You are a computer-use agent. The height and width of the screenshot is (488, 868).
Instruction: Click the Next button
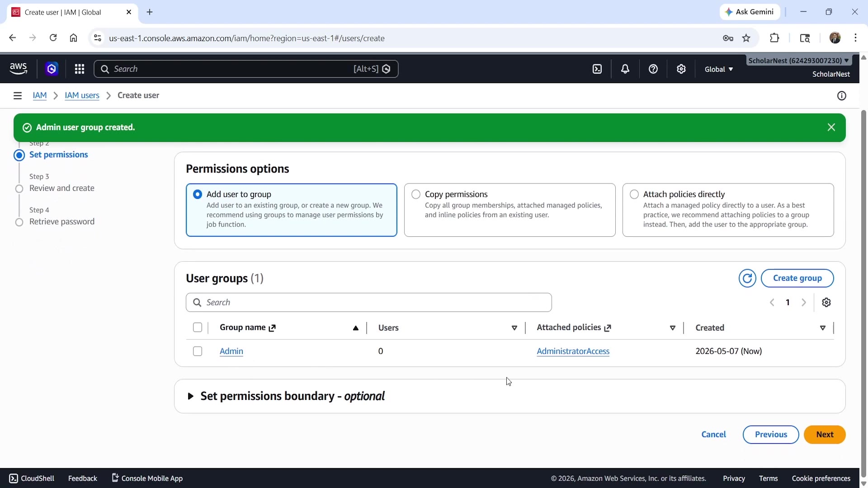point(825,434)
